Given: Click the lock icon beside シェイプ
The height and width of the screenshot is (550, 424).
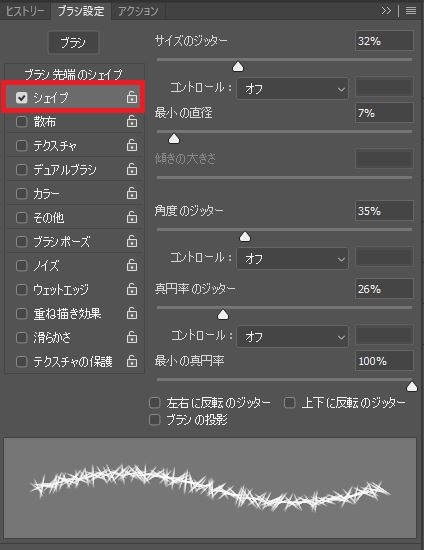Looking at the screenshot, I should (132, 97).
